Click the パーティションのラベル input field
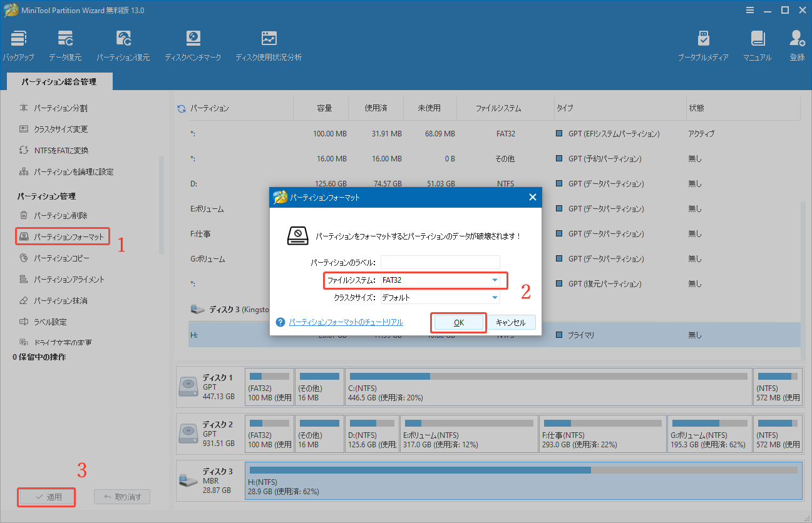This screenshot has width=812, height=523. click(440, 261)
